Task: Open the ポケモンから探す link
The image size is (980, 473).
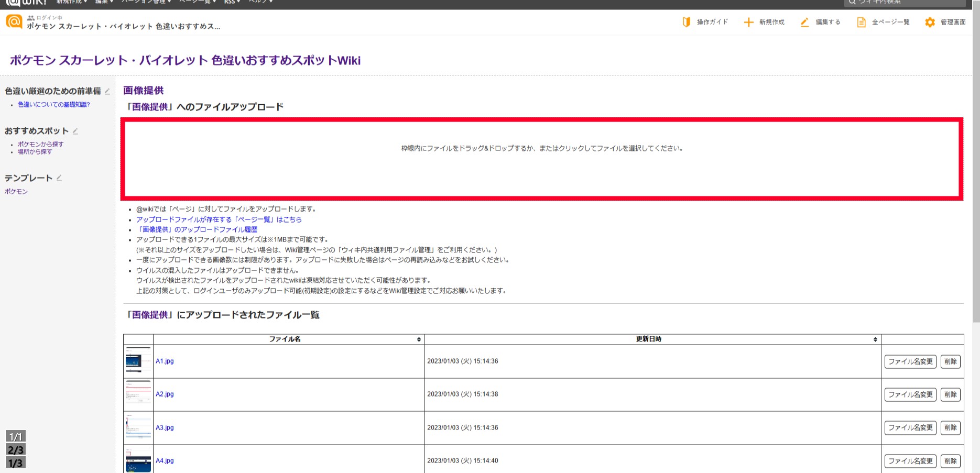Action: [41, 144]
